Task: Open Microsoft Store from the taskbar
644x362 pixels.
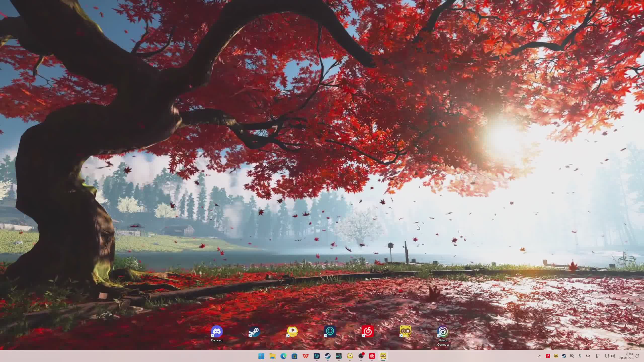Action: pyautogui.click(x=295, y=356)
